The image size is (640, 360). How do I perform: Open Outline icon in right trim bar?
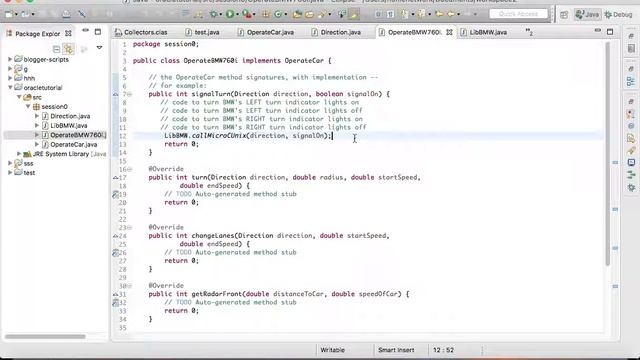631,81
